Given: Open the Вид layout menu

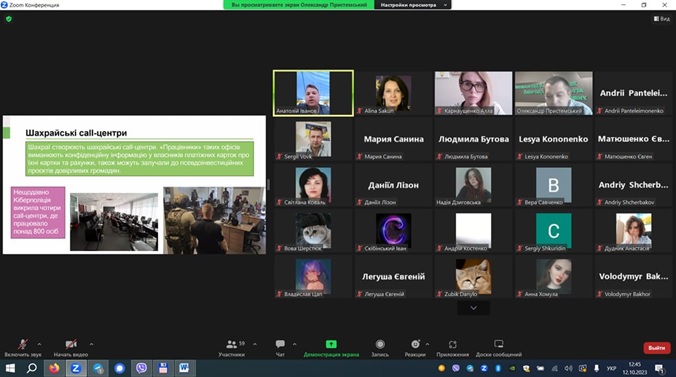Looking at the screenshot, I should (x=662, y=19).
